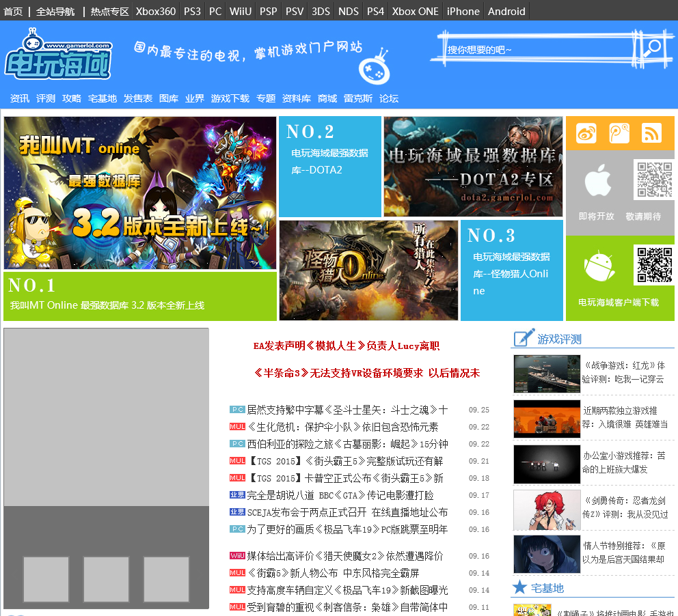Click the QR code beside Android icon

654,265
